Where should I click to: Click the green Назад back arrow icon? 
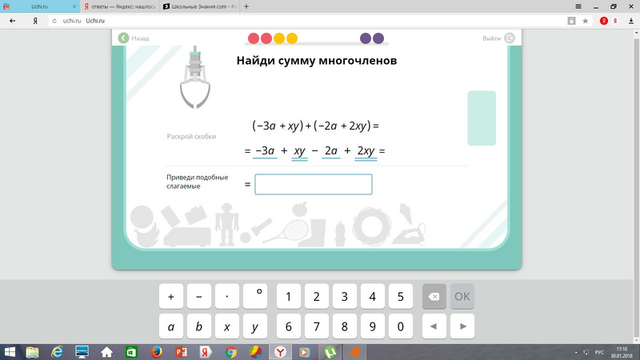click(124, 38)
